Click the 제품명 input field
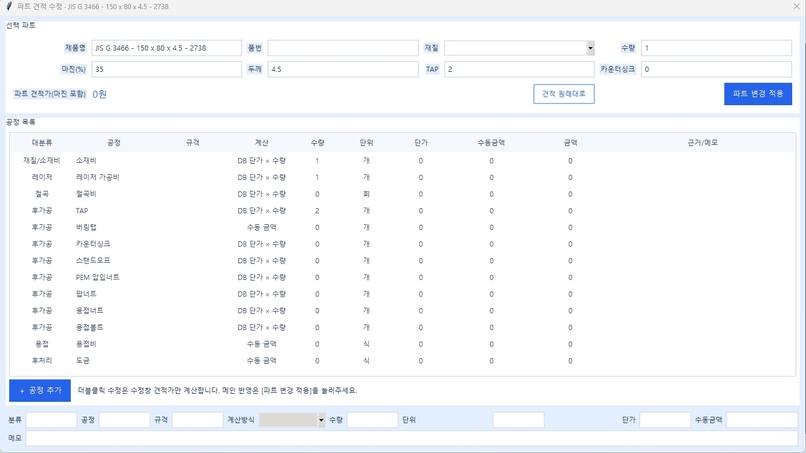806x453 pixels. [167, 48]
